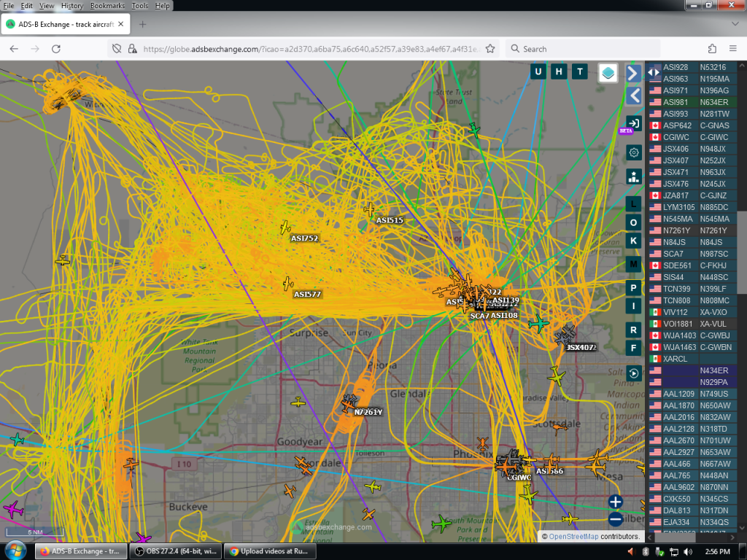Select aircraft labeled ASI752 on map
Image resolution: width=747 pixels, height=560 pixels.
[285, 227]
